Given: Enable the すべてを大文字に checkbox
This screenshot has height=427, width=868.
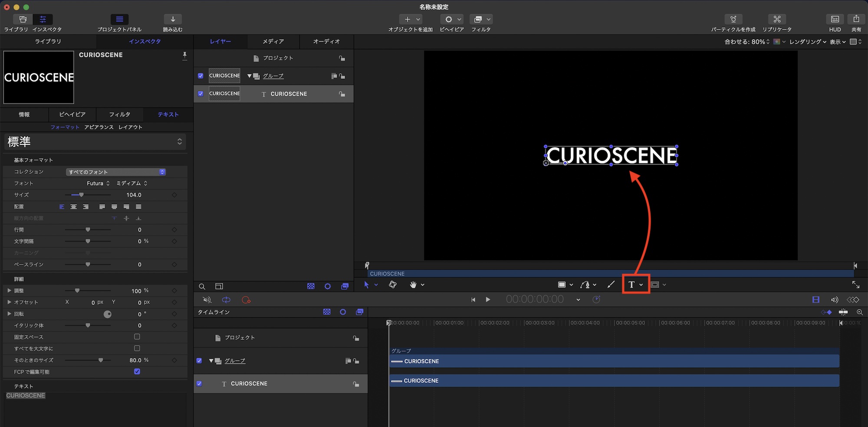Looking at the screenshot, I should click(x=137, y=348).
